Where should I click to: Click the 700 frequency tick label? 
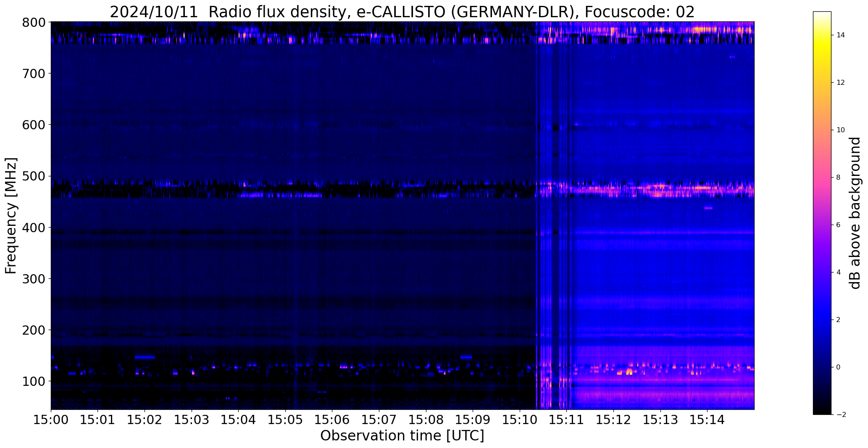(33, 73)
